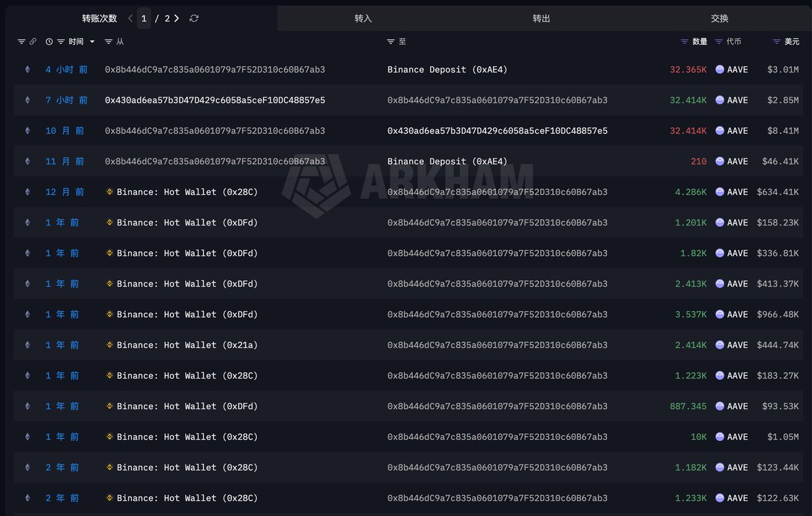Click the 1.233K amount in the last row
Viewport: 812px width, 516px height.
tap(691, 498)
